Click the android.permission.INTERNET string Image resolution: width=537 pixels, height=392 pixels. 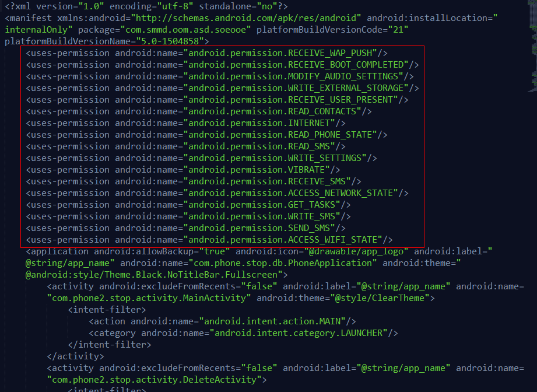[261, 123]
